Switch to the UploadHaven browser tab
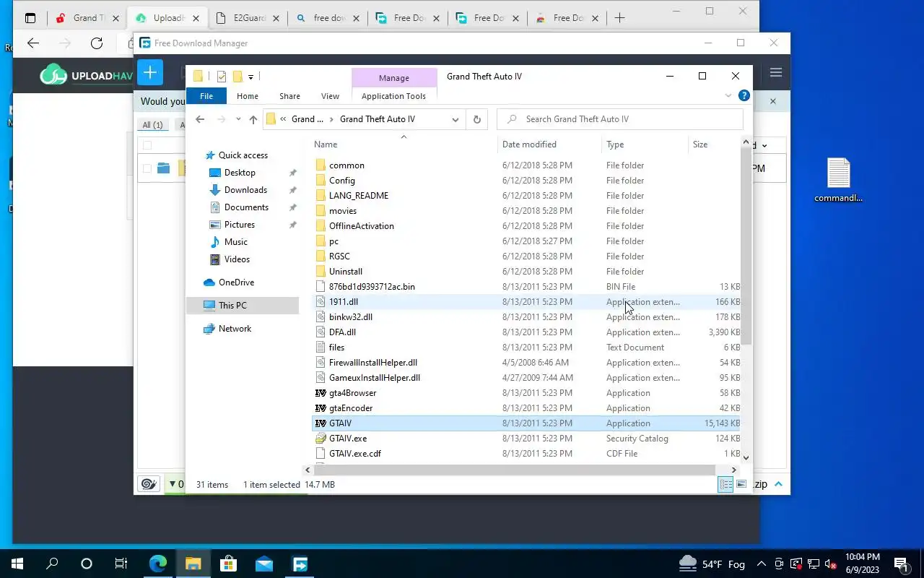The image size is (924, 578). point(167,18)
